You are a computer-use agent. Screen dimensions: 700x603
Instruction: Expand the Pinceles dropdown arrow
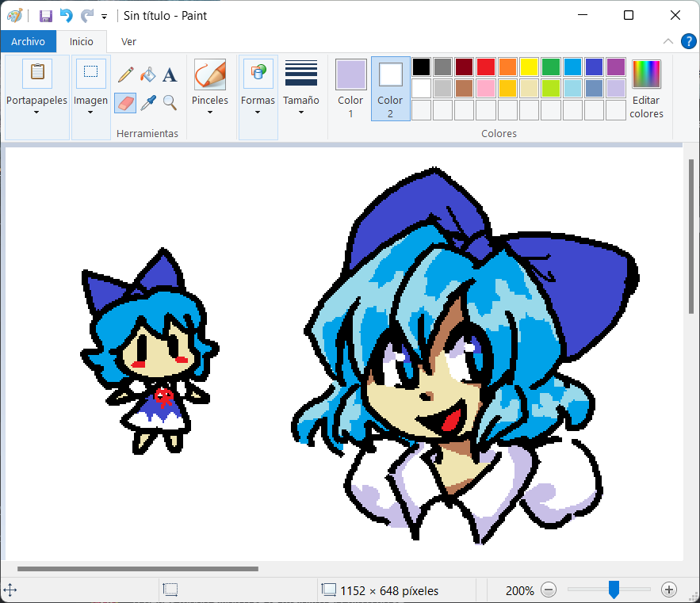point(210,112)
